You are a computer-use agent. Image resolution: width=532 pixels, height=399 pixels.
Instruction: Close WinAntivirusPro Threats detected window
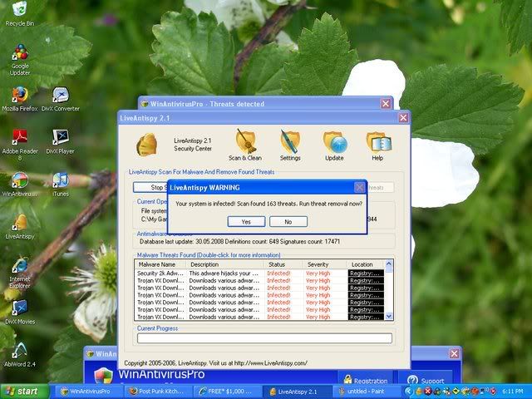click(386, 103)
